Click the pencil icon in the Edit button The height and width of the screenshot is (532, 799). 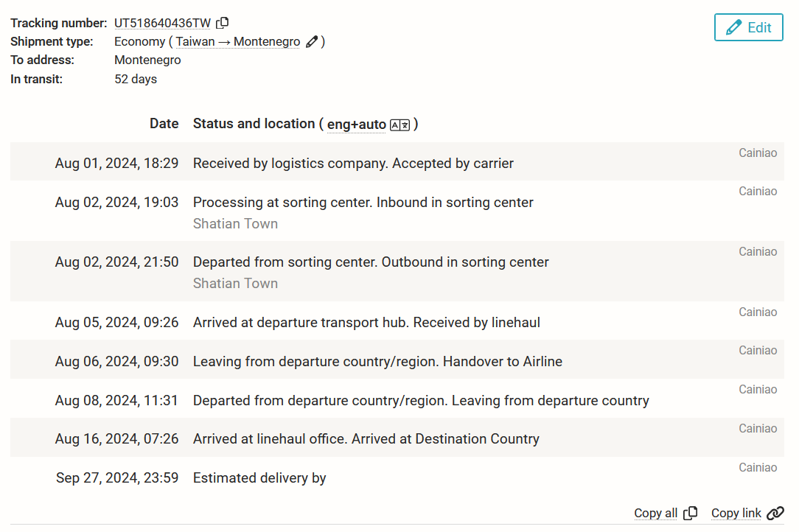733,27
